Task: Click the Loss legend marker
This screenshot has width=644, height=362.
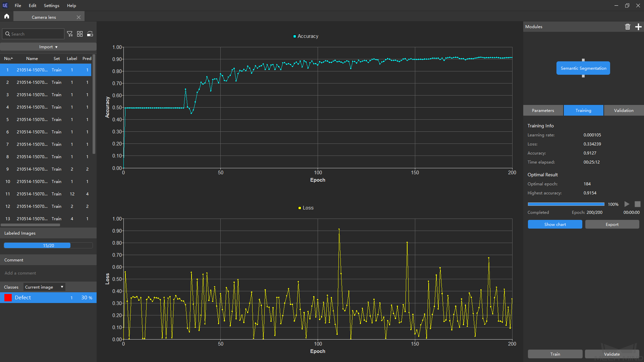Action: click(x=300, y=208)
